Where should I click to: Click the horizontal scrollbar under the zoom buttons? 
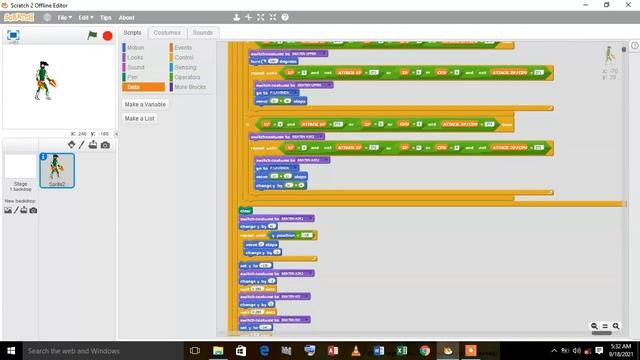602,333
